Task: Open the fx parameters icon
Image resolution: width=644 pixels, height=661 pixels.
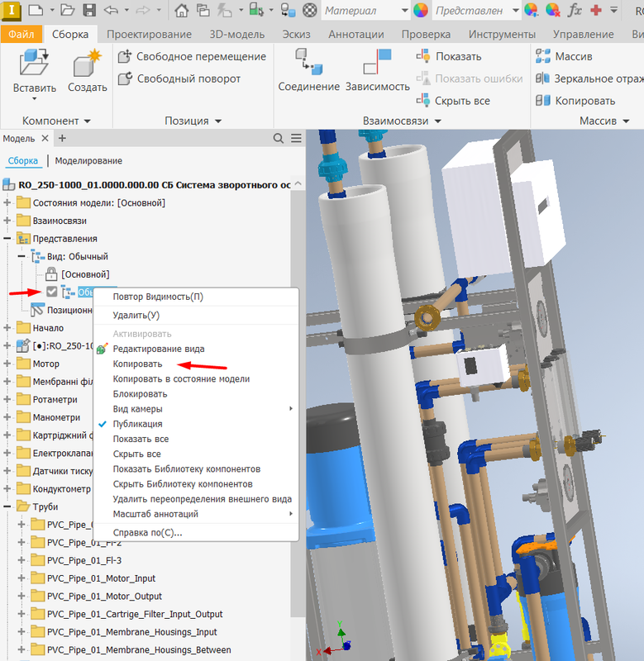Action: (x=575, y=10)
